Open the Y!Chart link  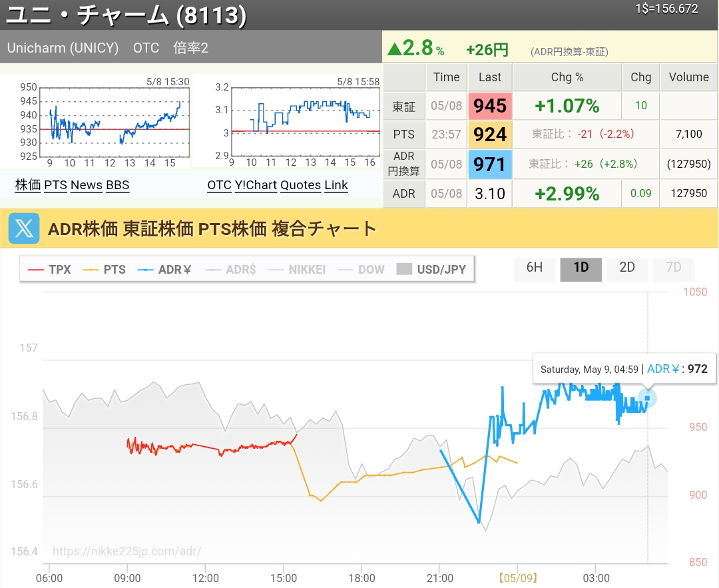[x=256, y=185]
